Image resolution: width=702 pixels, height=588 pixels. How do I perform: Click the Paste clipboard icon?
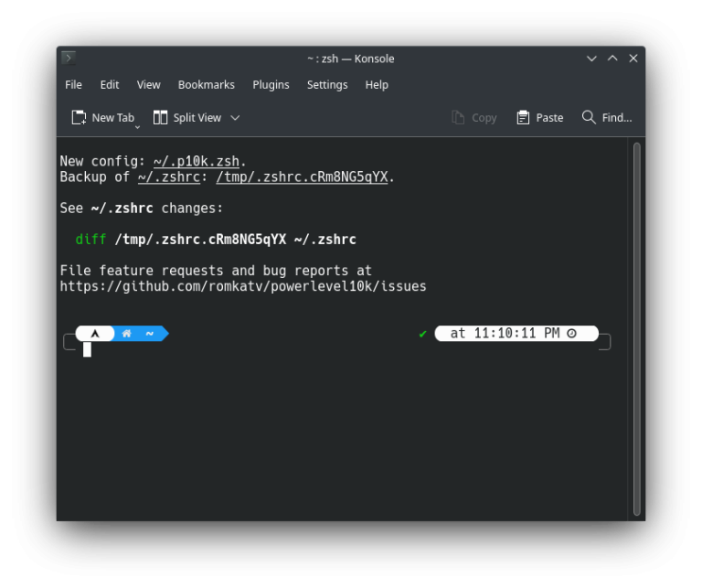pos(523,118)
